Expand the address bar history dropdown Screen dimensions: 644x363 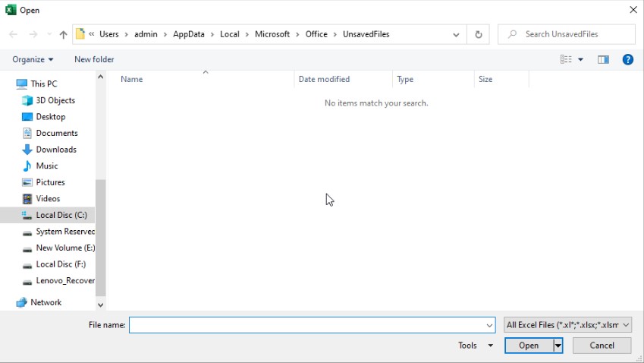[x=456, y=34]
